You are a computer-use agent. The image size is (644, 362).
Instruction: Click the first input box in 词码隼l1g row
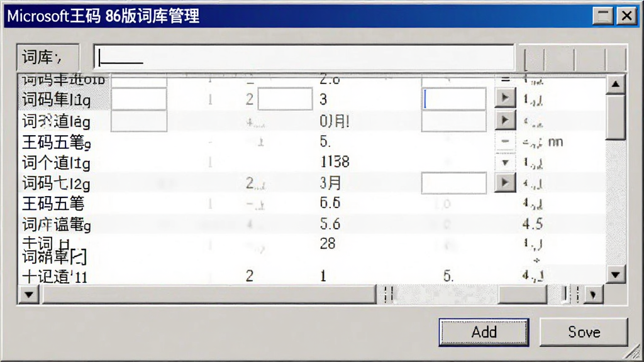[x=139, y=99]
